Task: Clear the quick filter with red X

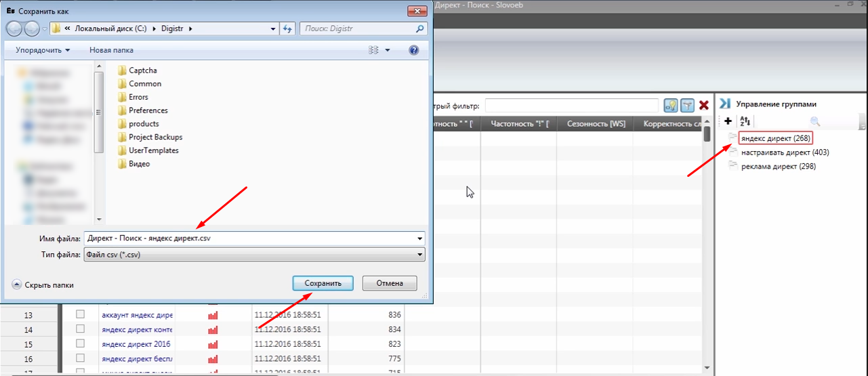Action: tap(704, 105)
